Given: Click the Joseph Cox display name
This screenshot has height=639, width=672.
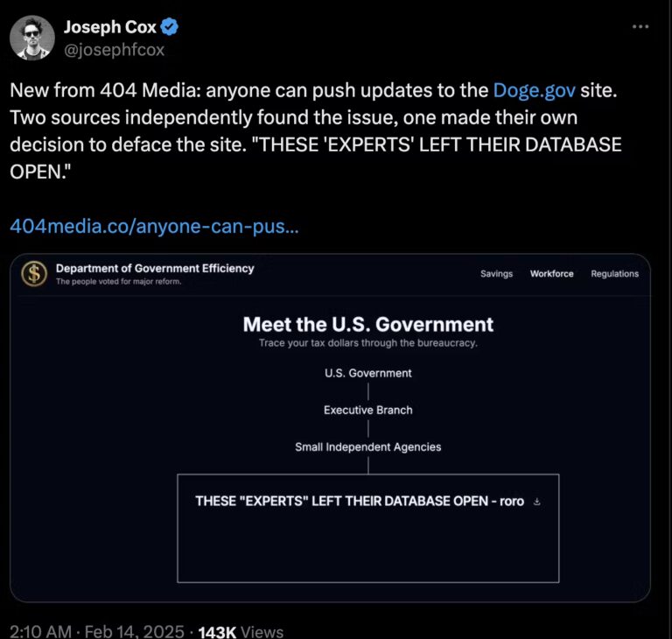Looking at the screenshot, I should click(x=109, y=27).
